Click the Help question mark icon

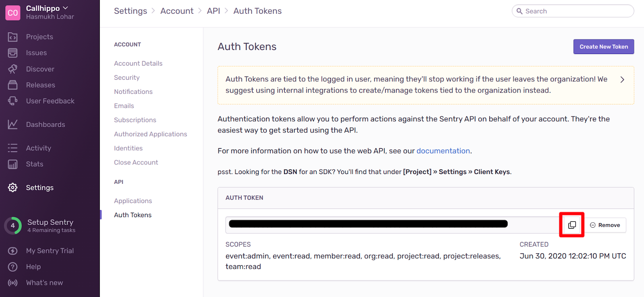click(12, 267)
